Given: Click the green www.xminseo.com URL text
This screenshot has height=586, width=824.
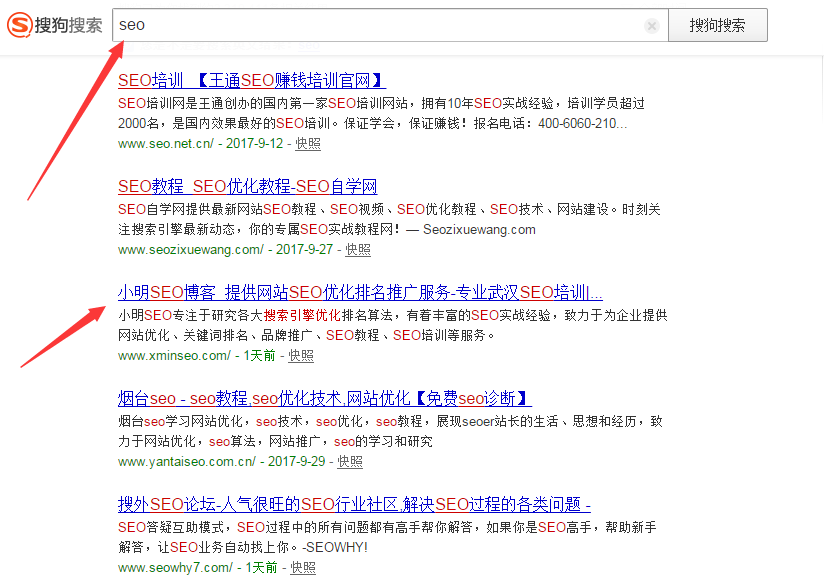Looking at the screenshot, I should click(174, 356).
